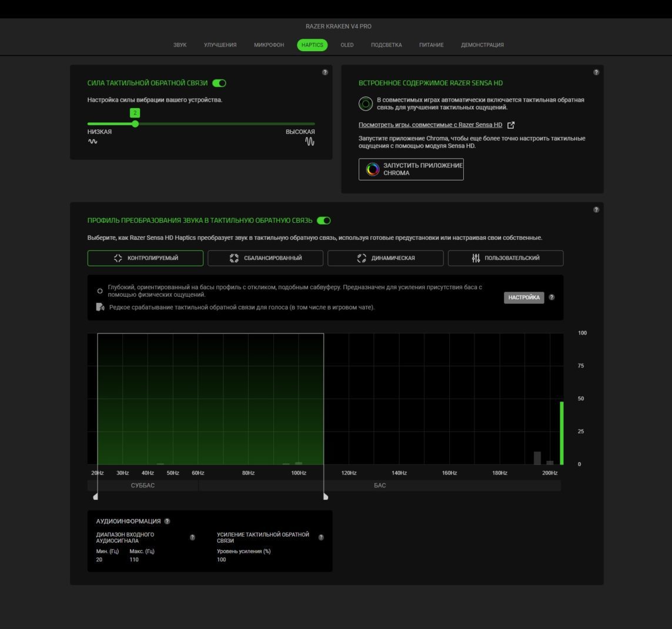Viewport: 672px width, 629px height.
Task: Open the МИКРОФОН tab
Action: coord(269,45)
